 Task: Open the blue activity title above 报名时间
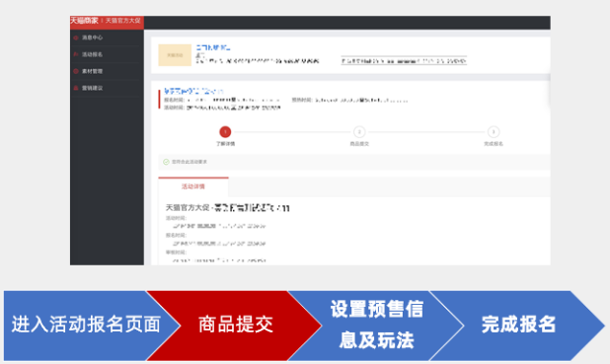[193, 91]
